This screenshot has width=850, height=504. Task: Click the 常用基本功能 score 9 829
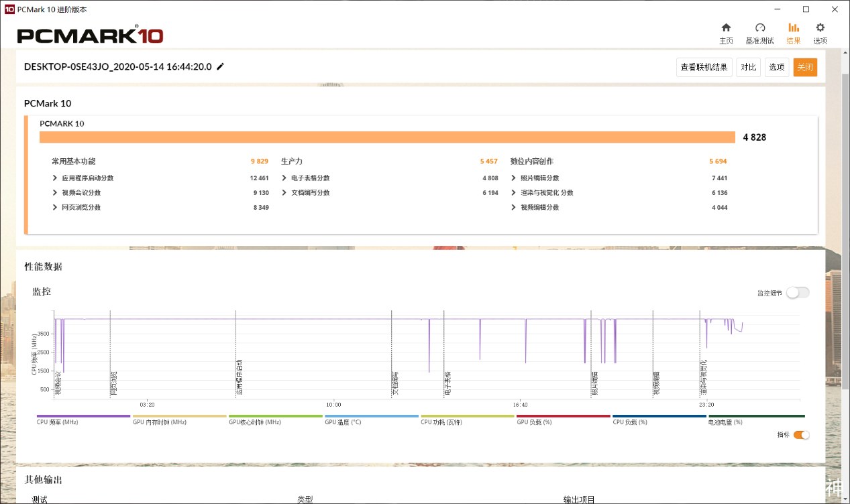point(260,162)
